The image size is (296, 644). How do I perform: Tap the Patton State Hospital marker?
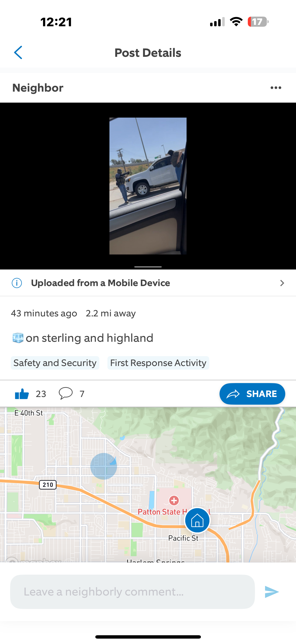click(x=174, y=501)
